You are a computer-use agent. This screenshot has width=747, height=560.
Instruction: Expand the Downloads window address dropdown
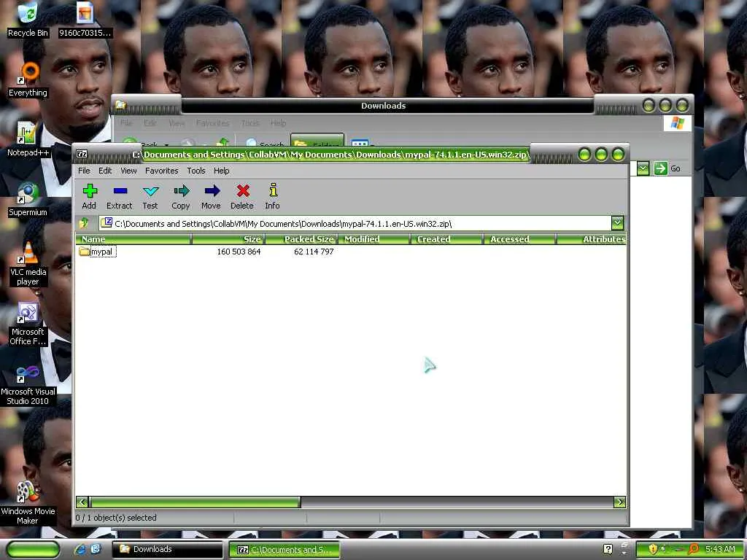pyautogui.click(x=643, y=168)
